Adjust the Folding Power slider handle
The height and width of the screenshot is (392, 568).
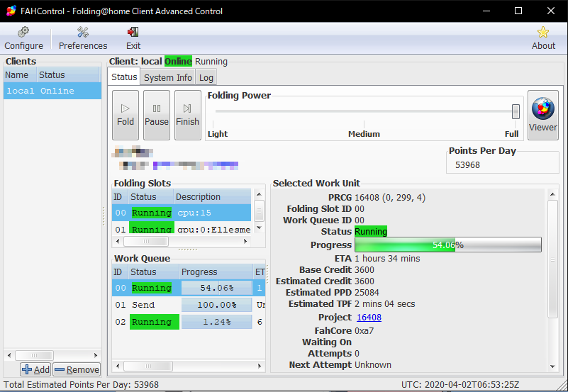(x=516, y=111)
